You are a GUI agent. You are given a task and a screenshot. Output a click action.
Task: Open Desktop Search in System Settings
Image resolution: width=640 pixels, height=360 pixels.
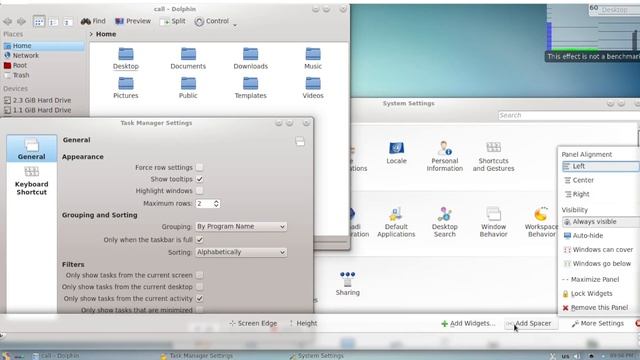pyautogui.click(x=444, y=222)
